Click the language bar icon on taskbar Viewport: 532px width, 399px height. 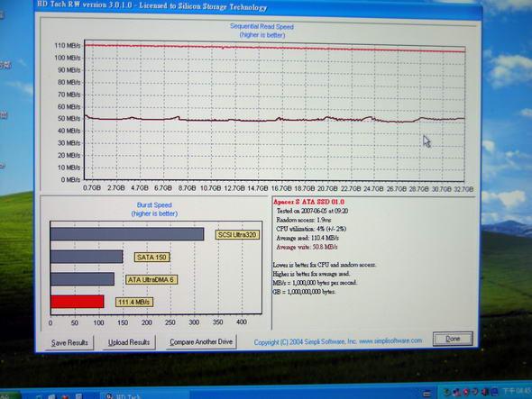point(427,394)
